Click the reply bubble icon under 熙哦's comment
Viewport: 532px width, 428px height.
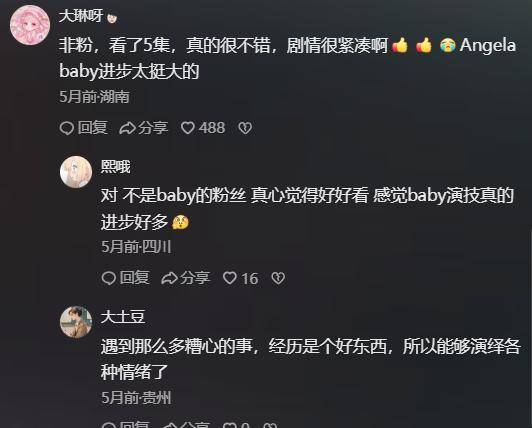point(109,278)
